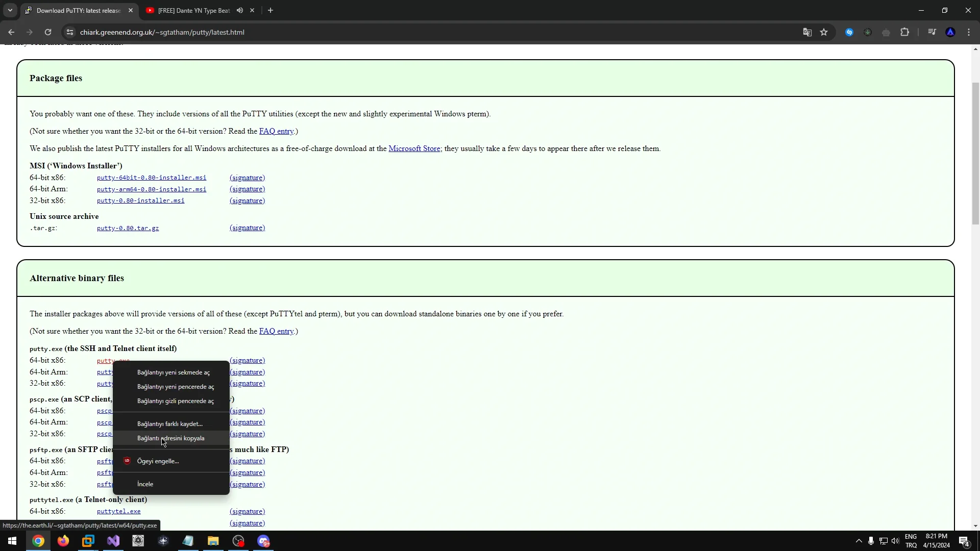Open a new browser tab

tap(271, 10)
